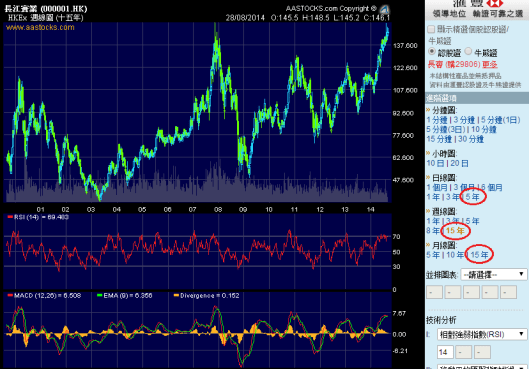The image size is (529, 369).
Task: Open the 並排圖表 請選擇 dropdown
Action: click(494, 275)
